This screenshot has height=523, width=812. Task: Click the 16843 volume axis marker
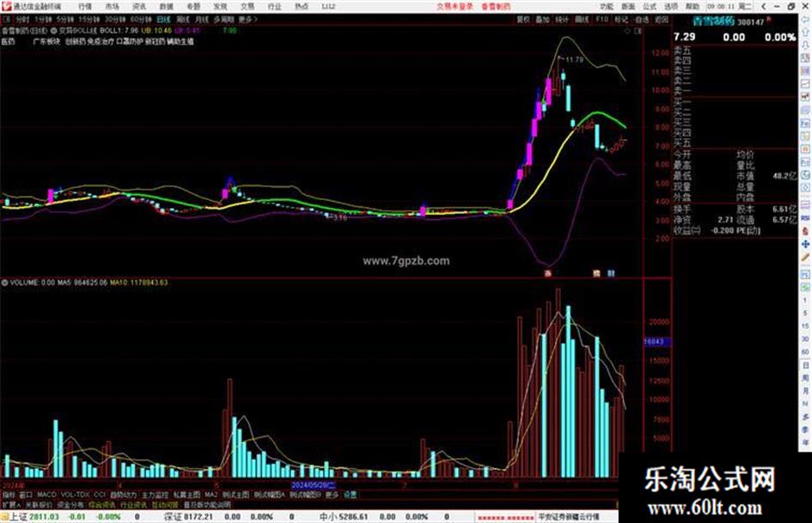(656, 342)
